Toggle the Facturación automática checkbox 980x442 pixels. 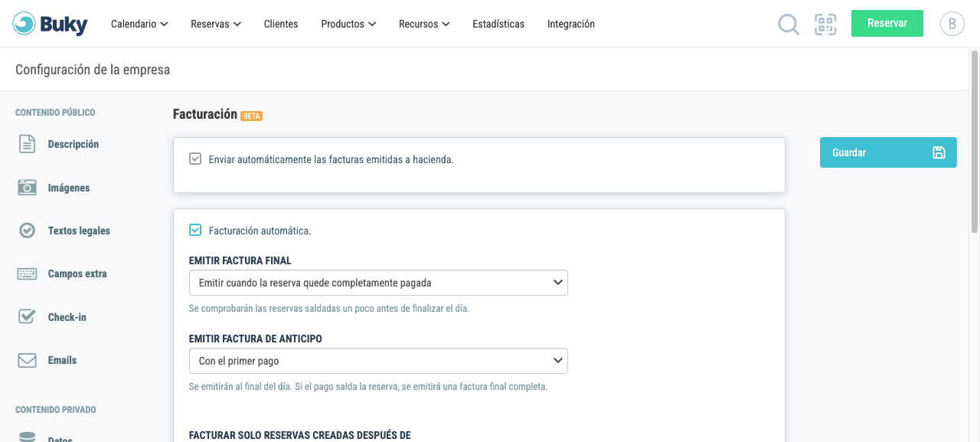pos(195,230)
